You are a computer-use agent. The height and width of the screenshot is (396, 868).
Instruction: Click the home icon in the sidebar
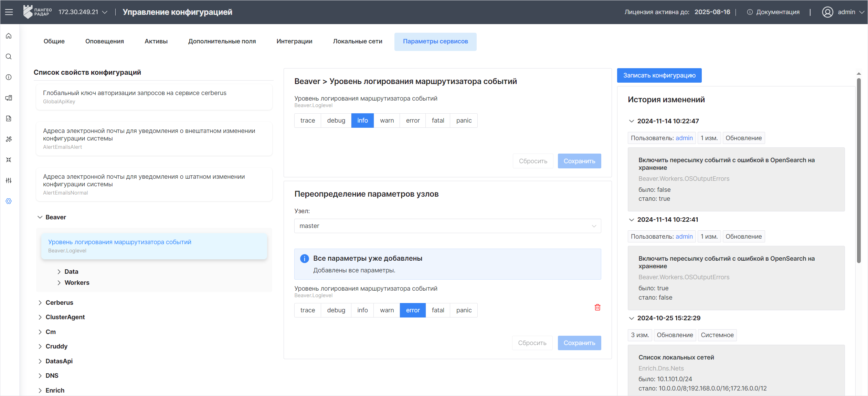9,36
